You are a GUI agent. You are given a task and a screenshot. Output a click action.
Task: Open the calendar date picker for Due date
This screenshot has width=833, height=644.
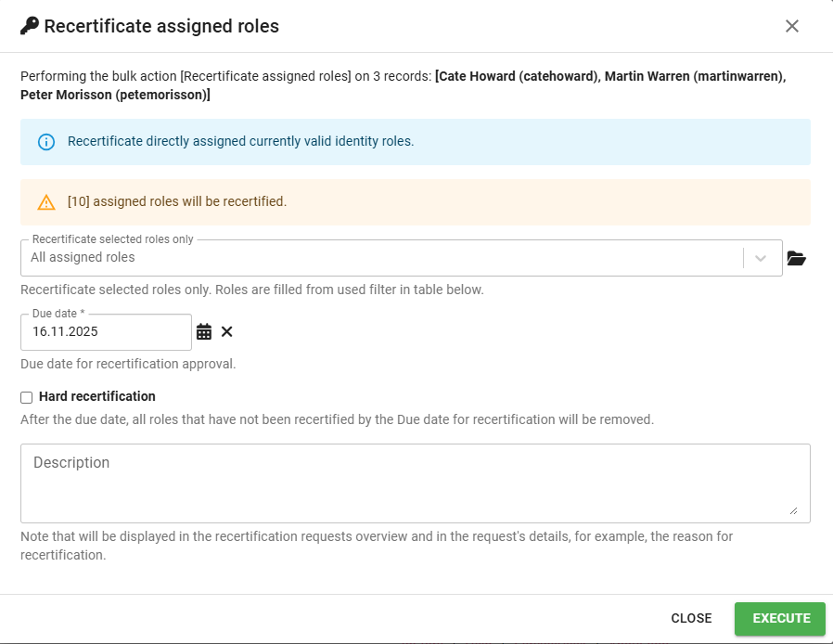pos(204,331)
